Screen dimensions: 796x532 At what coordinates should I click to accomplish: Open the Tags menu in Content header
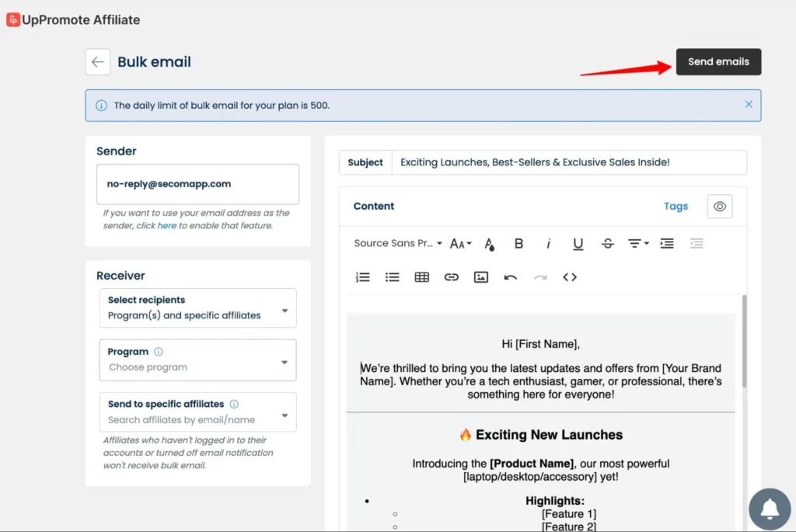click(x=676, y=207)
